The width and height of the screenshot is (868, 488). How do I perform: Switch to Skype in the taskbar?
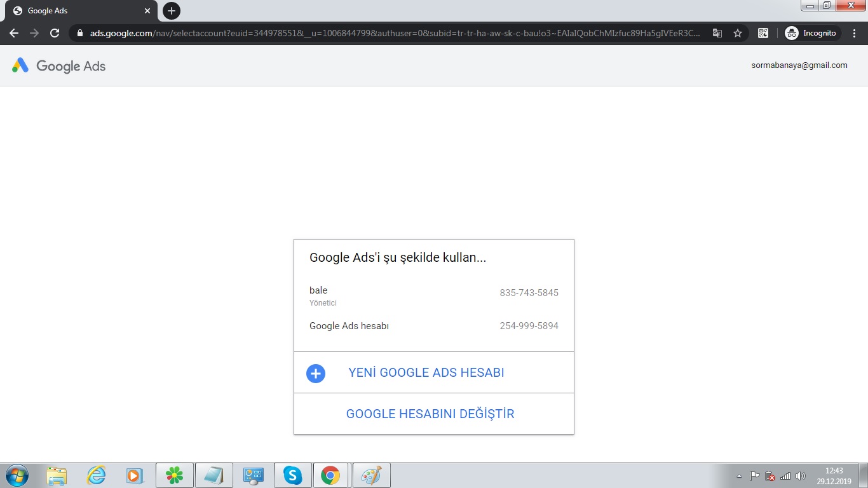(x=292, y=475)
